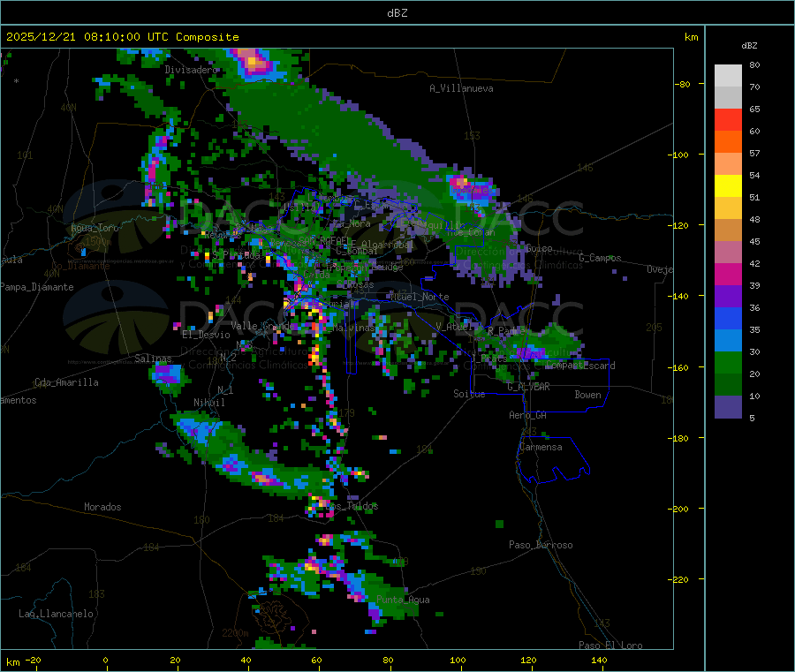Click the Goico map label
795x672 pixels.
coord(539,248)
